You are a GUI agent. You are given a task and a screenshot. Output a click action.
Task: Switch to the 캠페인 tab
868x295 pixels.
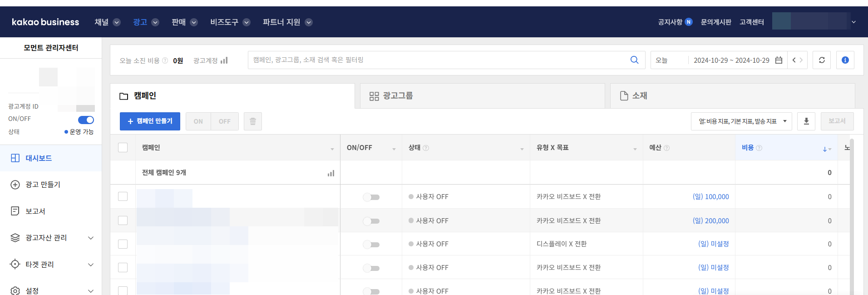click(232, 96)
